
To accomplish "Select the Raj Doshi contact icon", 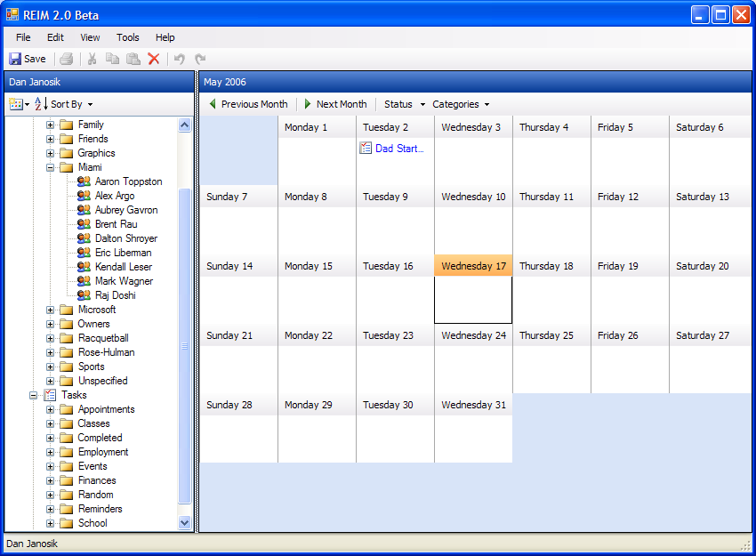I will tap(84, 294).
